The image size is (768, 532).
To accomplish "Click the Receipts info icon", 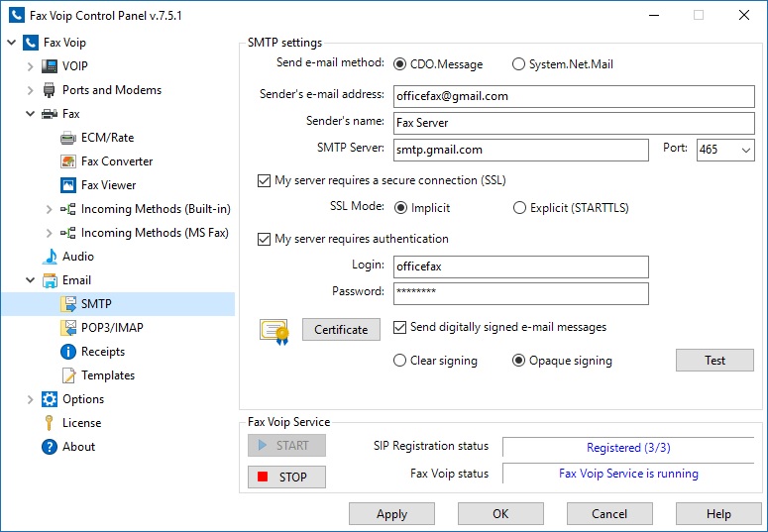I will (x=68, y=352).
